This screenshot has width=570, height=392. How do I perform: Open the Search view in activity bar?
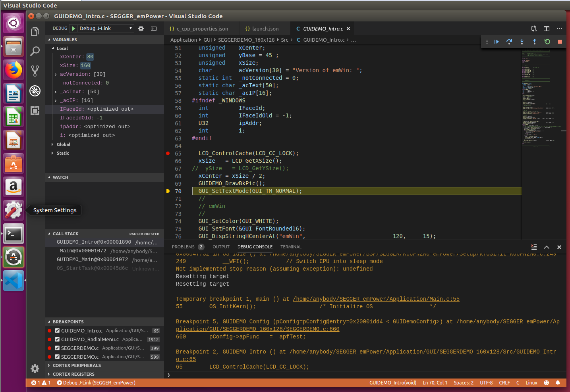pos(35,51)
